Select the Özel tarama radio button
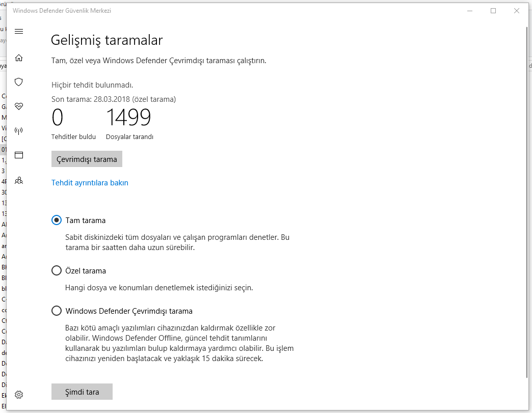This screenshot has width=532, height=413. pos(57,270)
